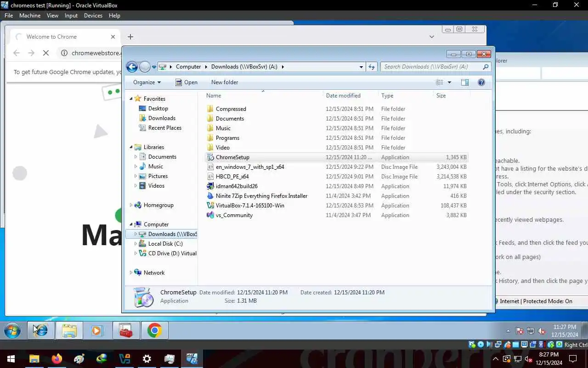
Task: Open Chrome tab search dropdown arrow
Action: (x=432, y=37)
